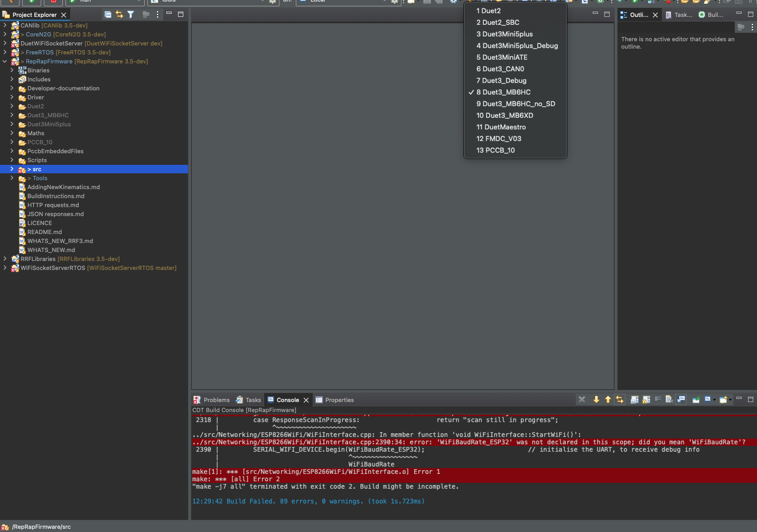Close the Project Explorer tab

tap(64, 15)
